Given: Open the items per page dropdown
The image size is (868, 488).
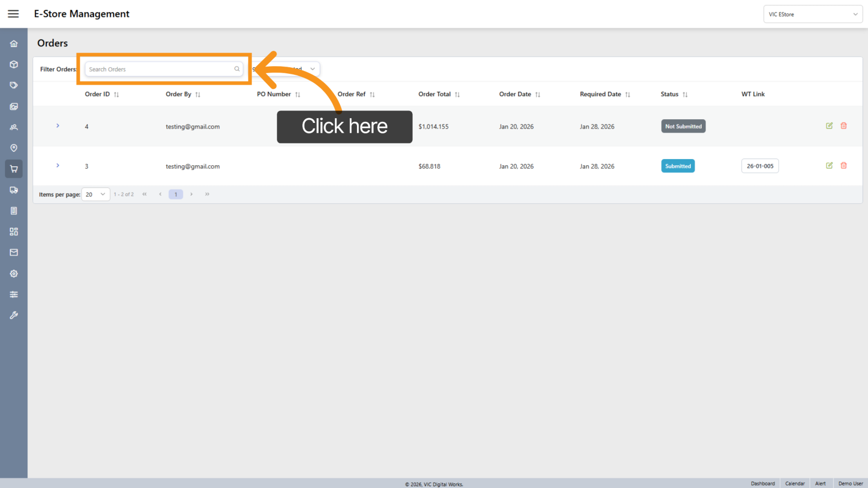Looking at the screenshot, I should [x=96, y=195].
